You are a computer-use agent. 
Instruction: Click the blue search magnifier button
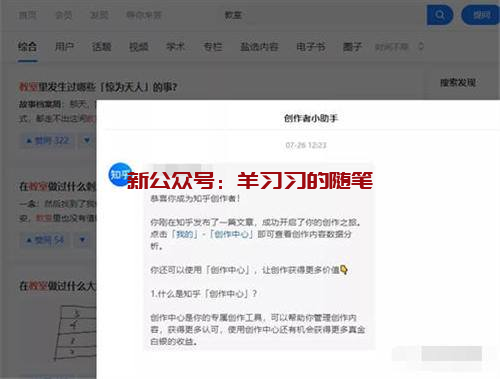[x=440, y=15]
